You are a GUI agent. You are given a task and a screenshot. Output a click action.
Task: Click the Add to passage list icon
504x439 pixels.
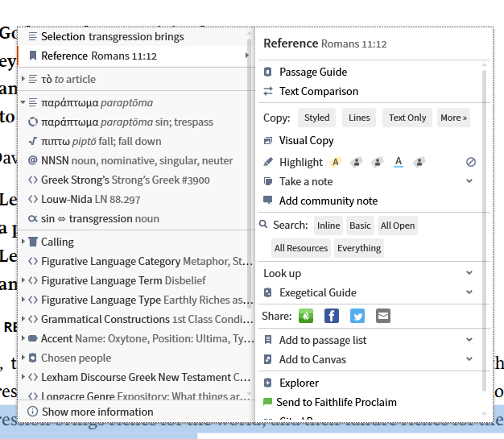pyautogui.click(x=268, y=340)
